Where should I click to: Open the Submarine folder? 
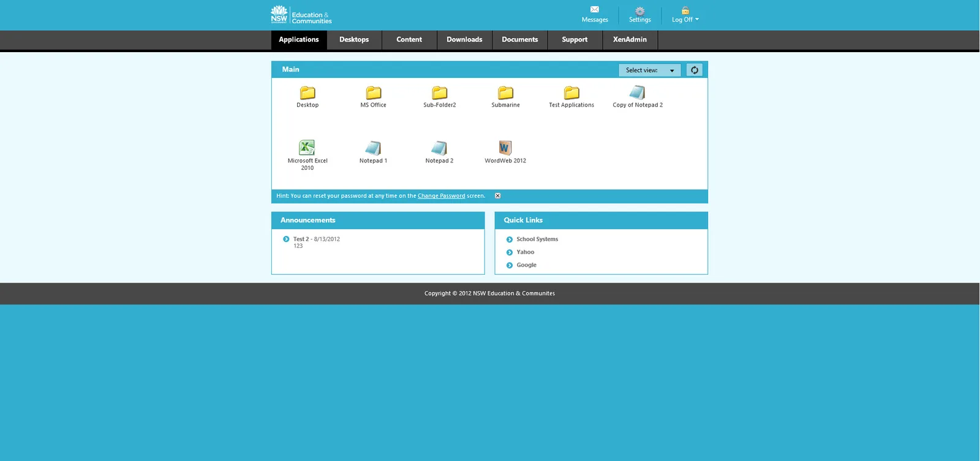point(506,93)
